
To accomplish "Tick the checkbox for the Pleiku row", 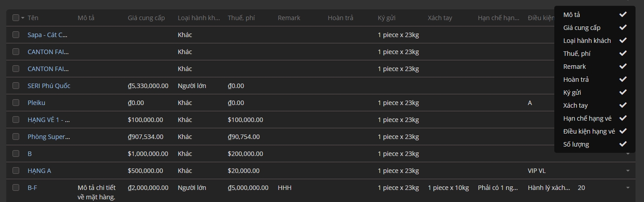I will pos(16,102).
